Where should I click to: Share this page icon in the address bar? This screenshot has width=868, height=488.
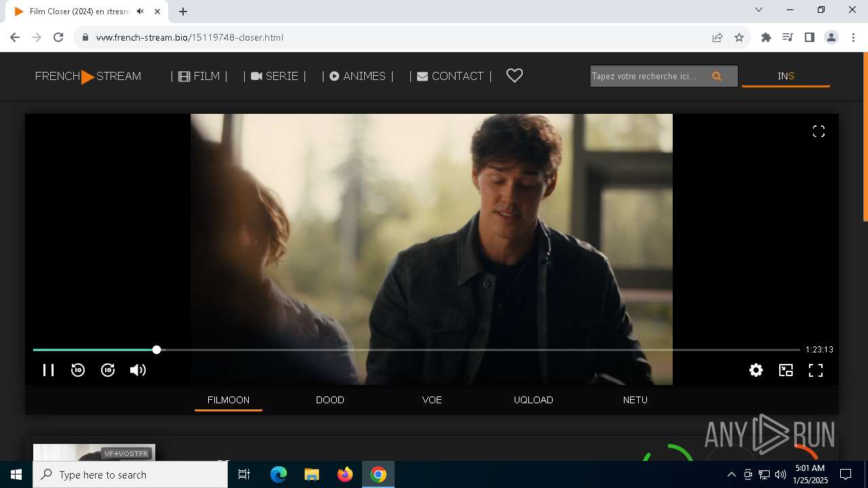[x=717, y=37]
